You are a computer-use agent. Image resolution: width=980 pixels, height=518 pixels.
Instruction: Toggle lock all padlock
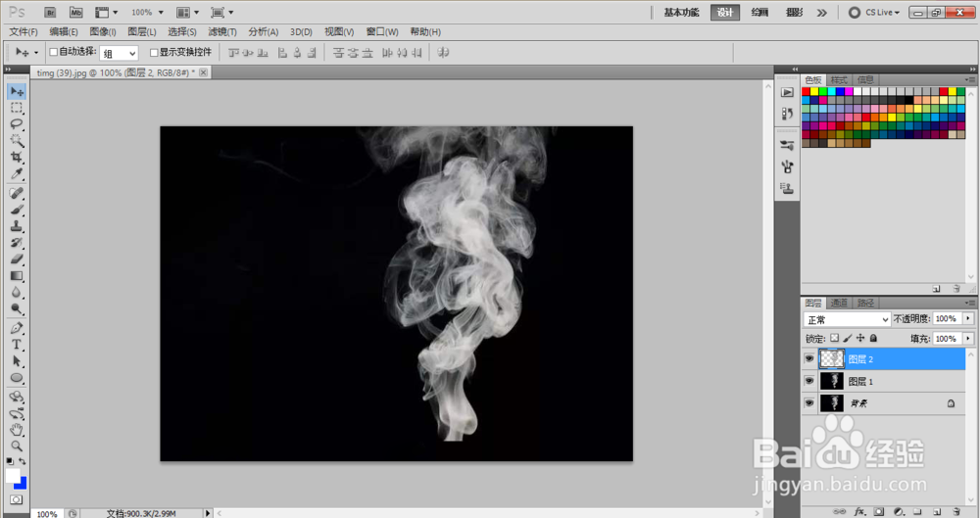(874, 338)
